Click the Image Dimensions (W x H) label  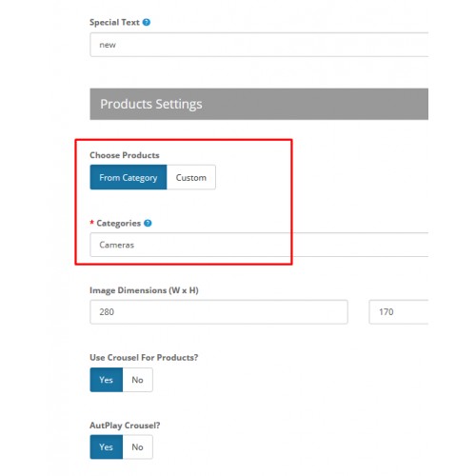[144, 290]
